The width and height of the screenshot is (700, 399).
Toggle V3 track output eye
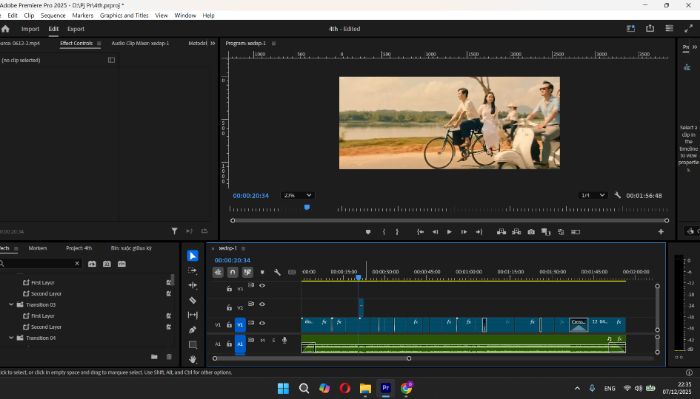pos(262,286)
